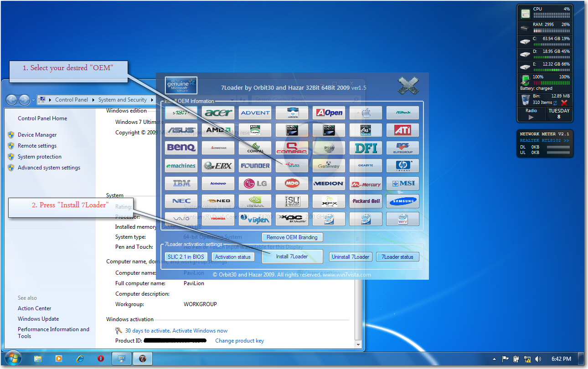This screenshot has width=588, height=369.
Task: Select the Compaq OEM logo
Action: [292, 148]
